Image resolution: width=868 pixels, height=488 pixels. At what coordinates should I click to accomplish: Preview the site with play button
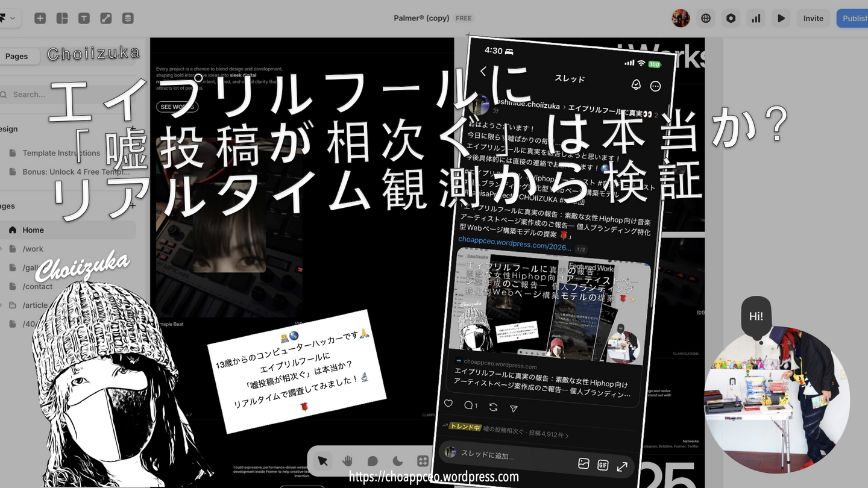click(x=781, y=18)
